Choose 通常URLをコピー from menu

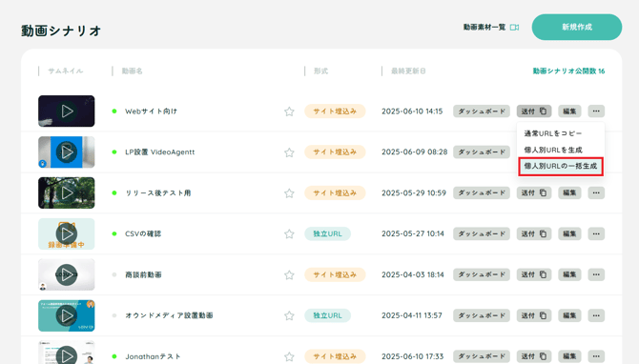[x=552, y=133]
